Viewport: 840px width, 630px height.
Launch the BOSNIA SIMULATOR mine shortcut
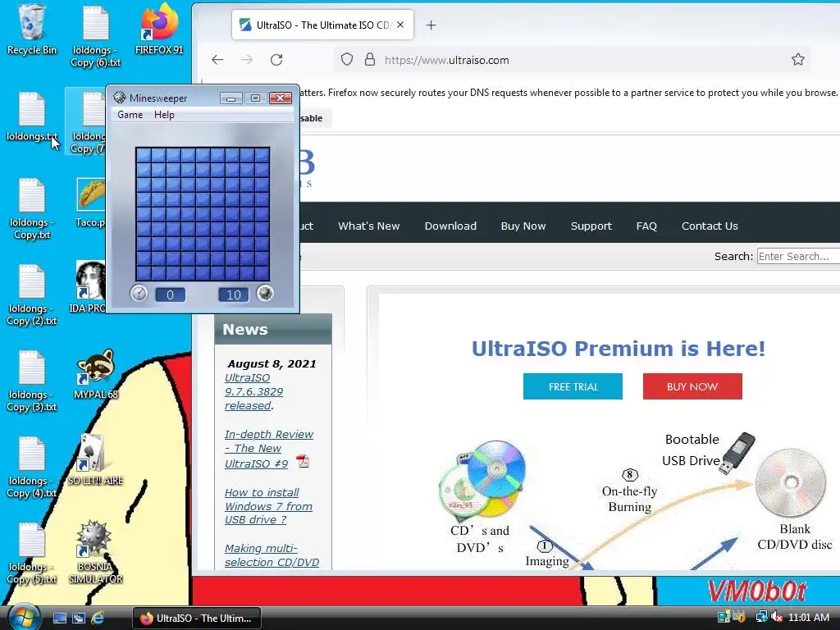pos(95,552)
